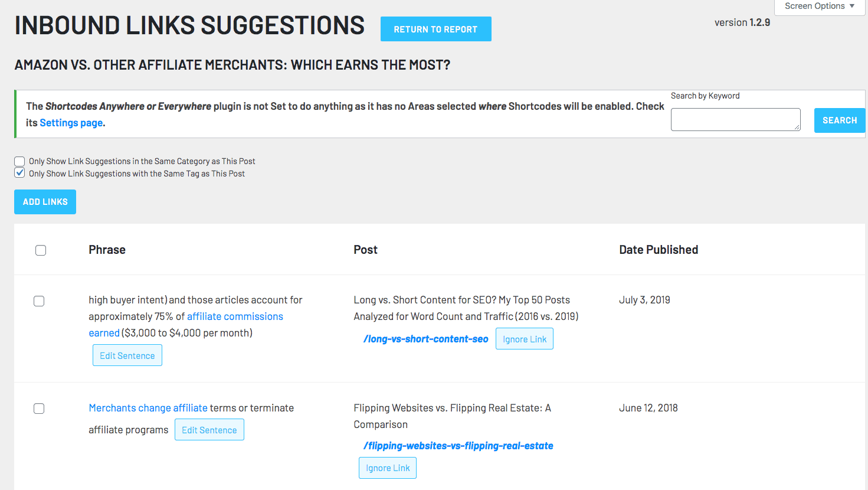
Task: Open the /long-vs-short-content-seo link
Action: click(425, 339)
